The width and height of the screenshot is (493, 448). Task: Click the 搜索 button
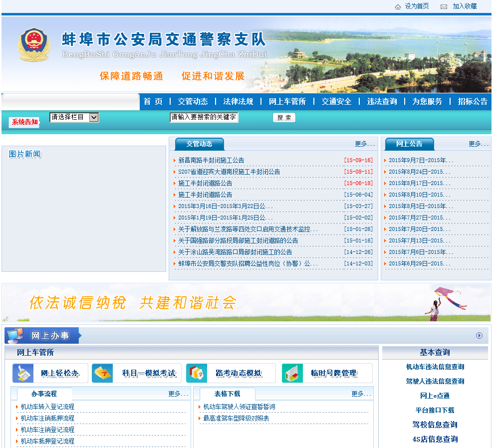point(284,118)
